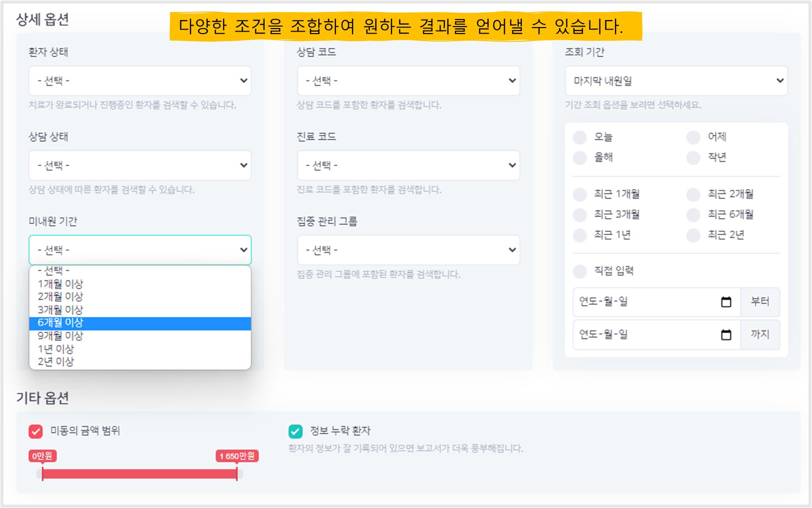Open the 진료 코드 dropdown
Viewport: 812px width, 508px height.
click(408, 165)
